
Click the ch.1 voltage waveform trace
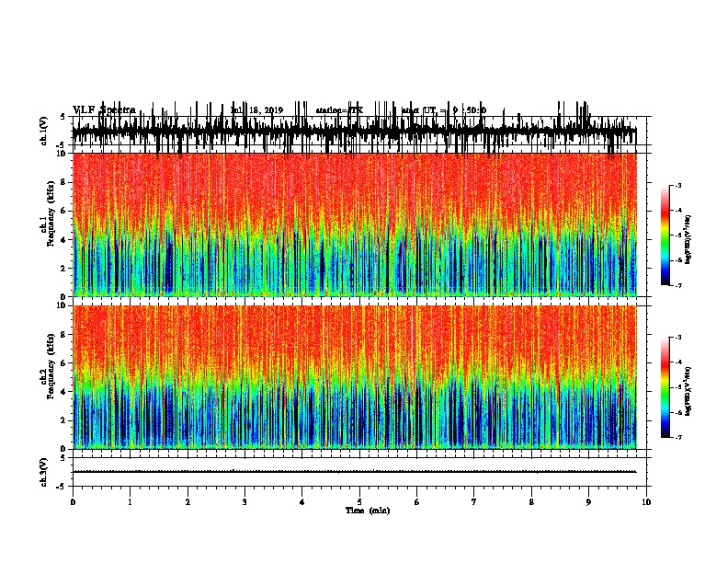tap(355, 131)
